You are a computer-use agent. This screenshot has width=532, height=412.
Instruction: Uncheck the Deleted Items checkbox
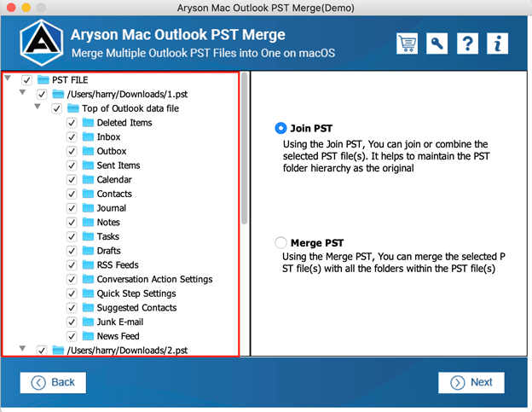[x=72, y=123]
